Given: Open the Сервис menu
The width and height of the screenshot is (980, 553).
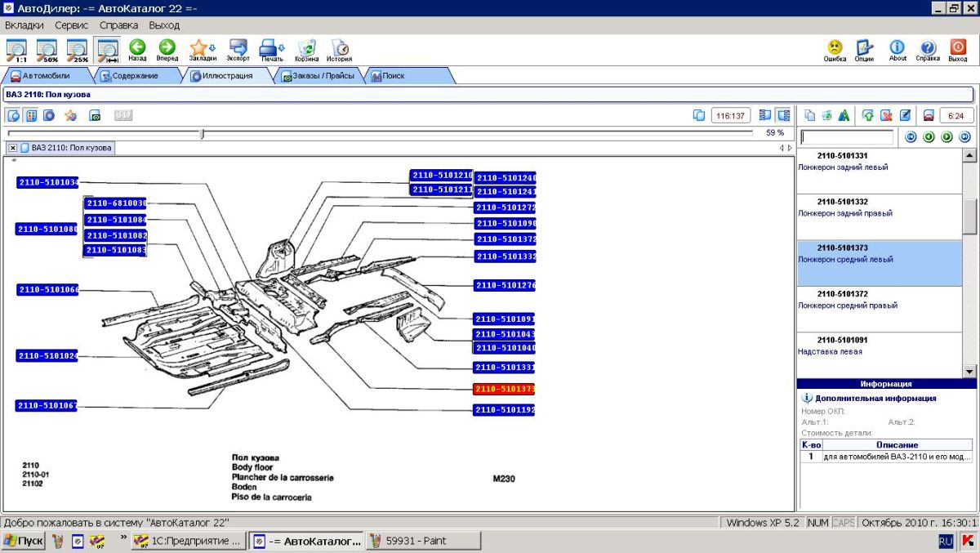Looking at the screenshot, I should click(x=72, y=25).
